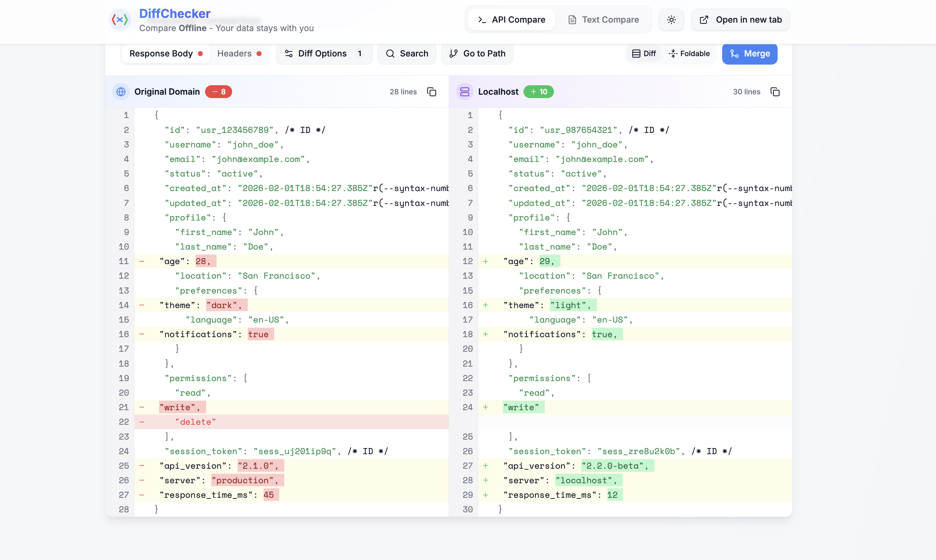
Task: Click the DiffChecker logo icon
Action: [x=120, y=19]
